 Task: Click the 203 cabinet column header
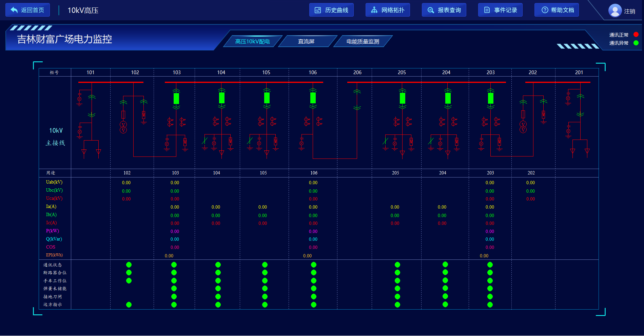coord(490,72)
